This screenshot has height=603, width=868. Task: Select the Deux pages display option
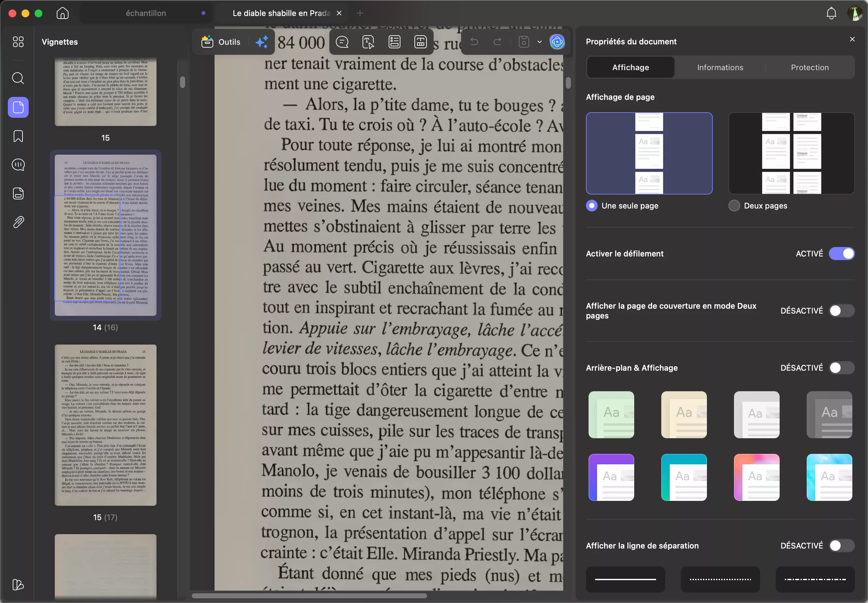(x=733, y=206)
